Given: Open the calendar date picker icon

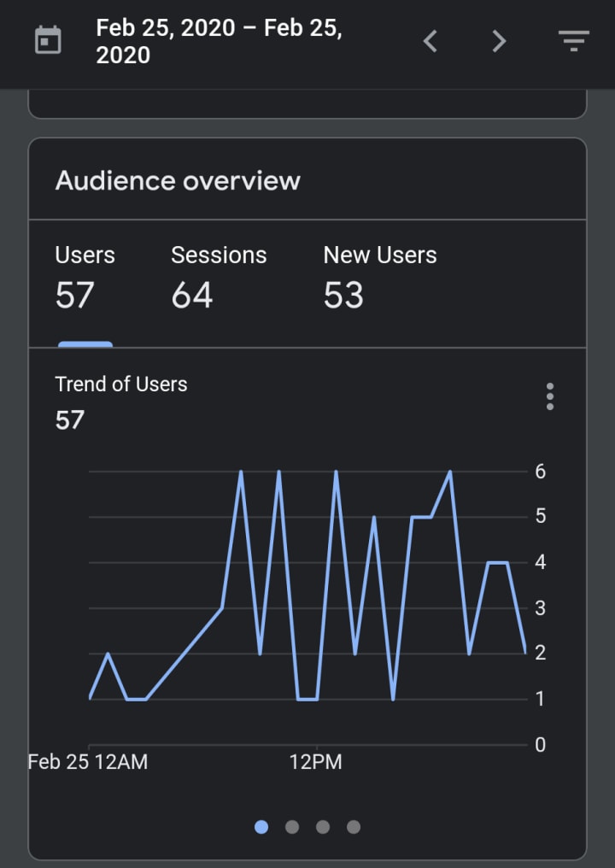Looking at the screenshot, I should click(x=48, y=41).
